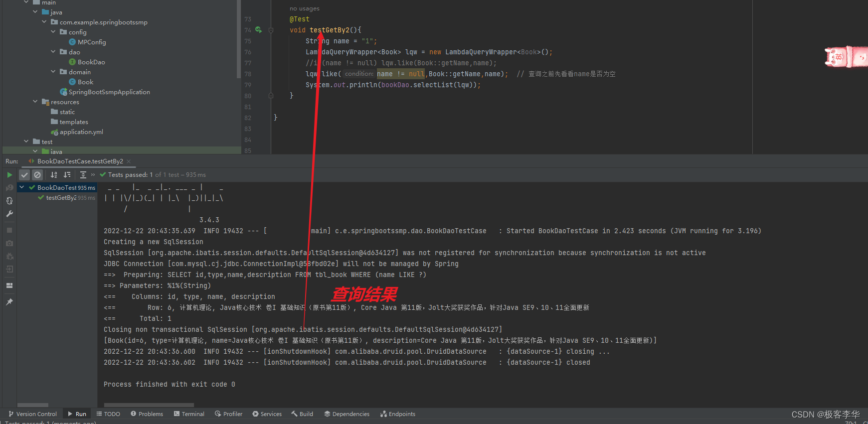Open the Terminal tool window
This screenshot has width=868, height=424.
point(189,414)
